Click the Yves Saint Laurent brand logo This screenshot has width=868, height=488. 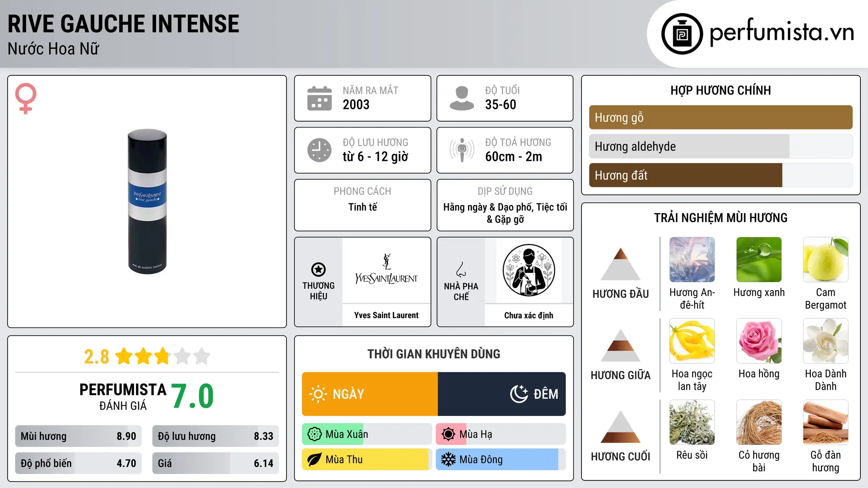(x=386, y=269)
